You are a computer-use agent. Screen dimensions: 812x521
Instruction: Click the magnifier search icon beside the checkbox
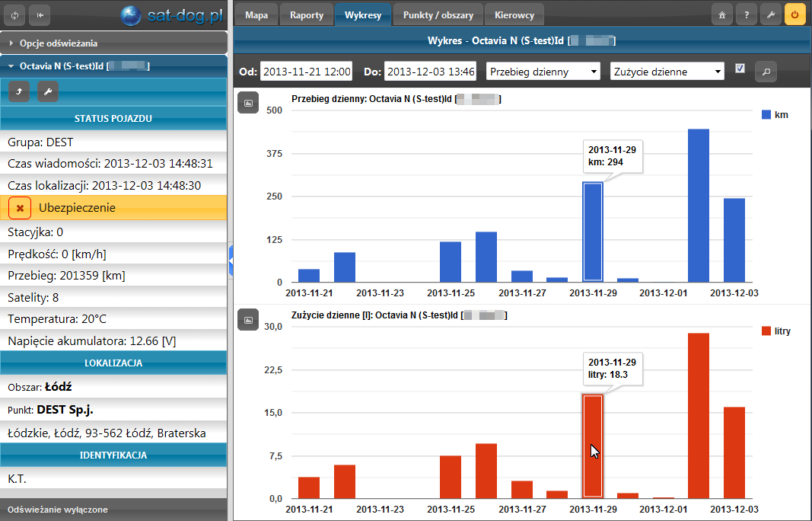pyautogui.click(x=766, y=72)
